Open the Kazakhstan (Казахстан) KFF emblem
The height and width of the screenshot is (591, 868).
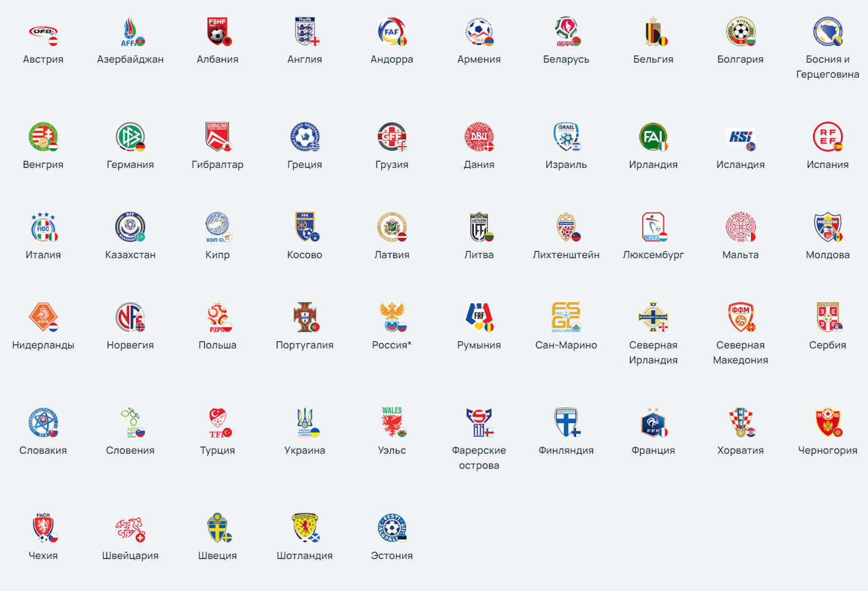tap(130, 228)
